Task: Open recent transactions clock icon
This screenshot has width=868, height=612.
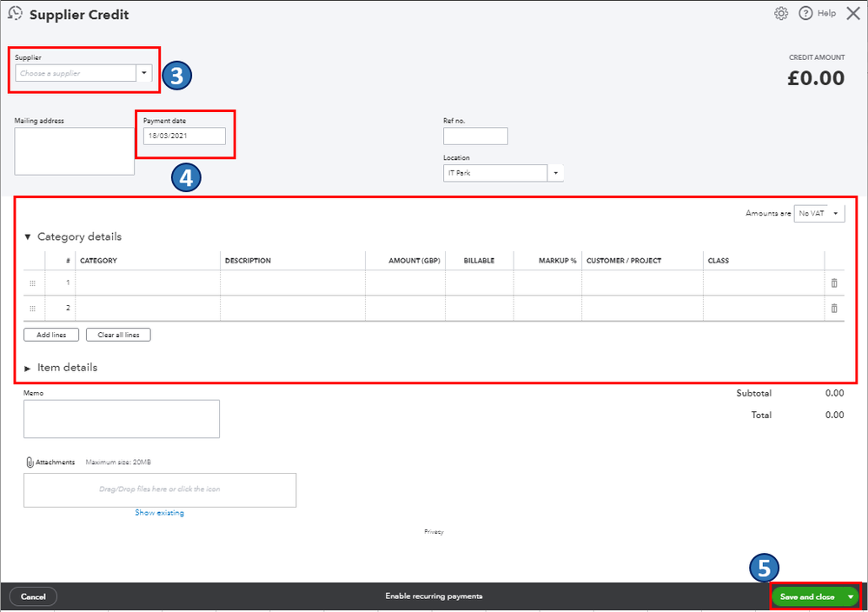Action: [x=16, y=13]
